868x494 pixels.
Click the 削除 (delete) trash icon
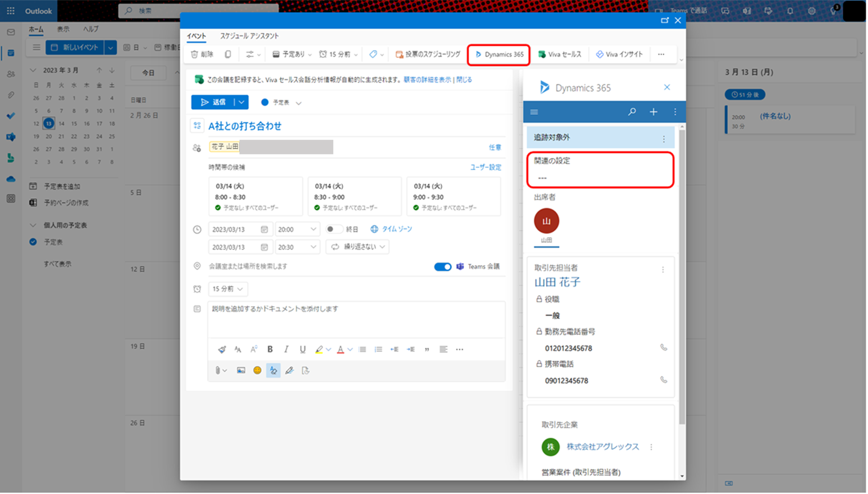195,54
